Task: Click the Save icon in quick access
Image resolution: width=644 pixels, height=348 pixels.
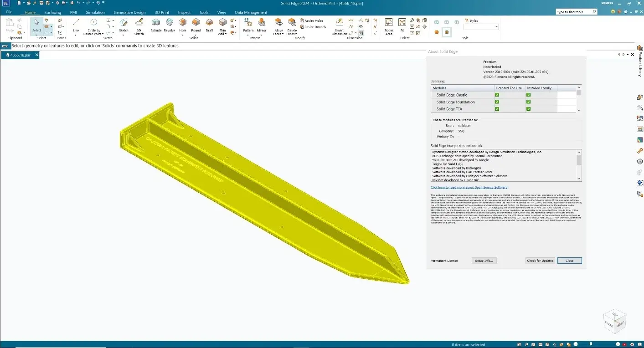Action: click(41, 3)
